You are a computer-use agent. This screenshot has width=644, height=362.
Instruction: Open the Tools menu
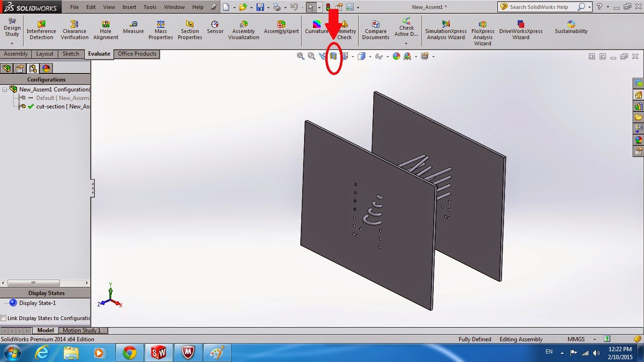pos(150,7)
